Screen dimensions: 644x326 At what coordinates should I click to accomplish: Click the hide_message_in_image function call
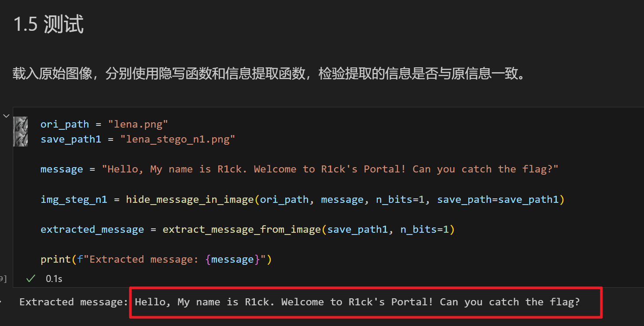tap(190, 199)
